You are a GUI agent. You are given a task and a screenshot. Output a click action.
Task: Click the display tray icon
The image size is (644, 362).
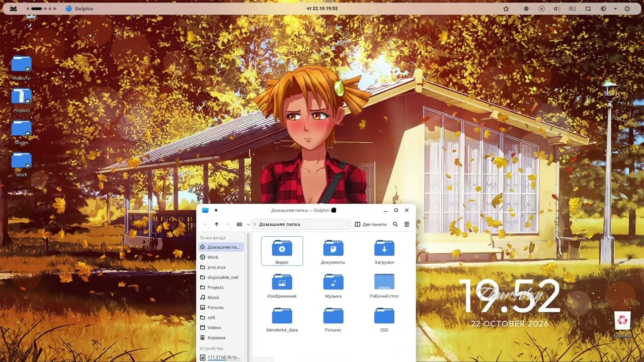click(x=588, y=9)
